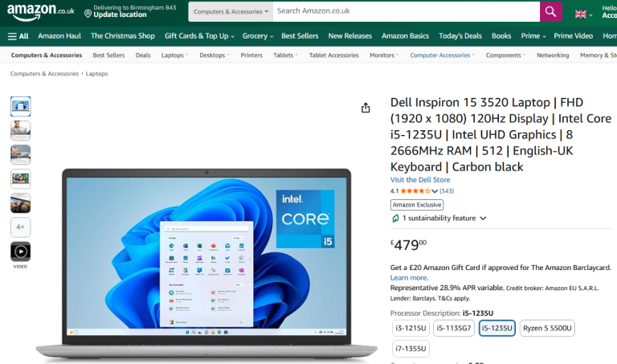
Task: Click the Amazon Exclusive badge
Action: click(x=417, y=205)
